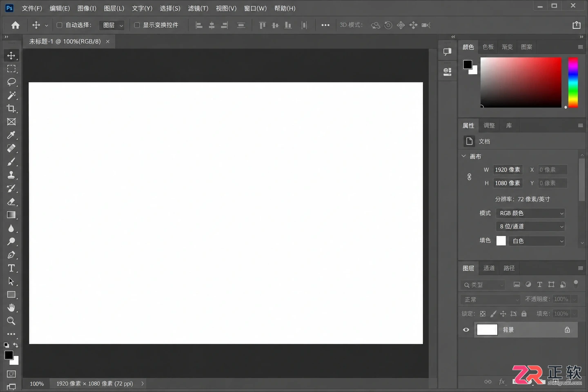The width and height of the screenshot is (588, 392).
Task: Toggle Quick Mask mode icon
Action: (11, 374)
